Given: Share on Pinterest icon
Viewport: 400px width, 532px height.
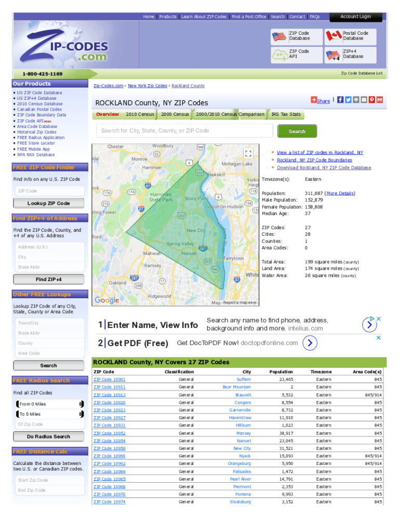Looking at the screenshot, I should pos(372,100).
